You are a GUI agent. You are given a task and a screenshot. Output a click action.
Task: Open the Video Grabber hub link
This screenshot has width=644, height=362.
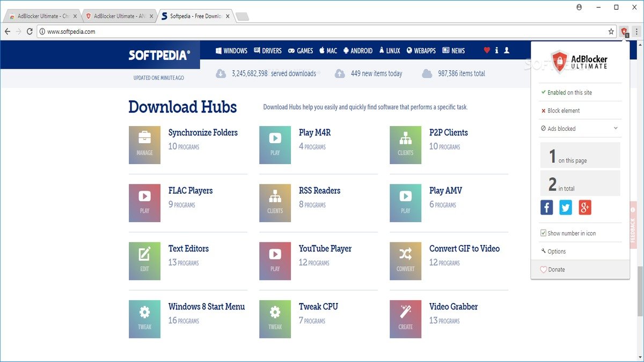453,306
